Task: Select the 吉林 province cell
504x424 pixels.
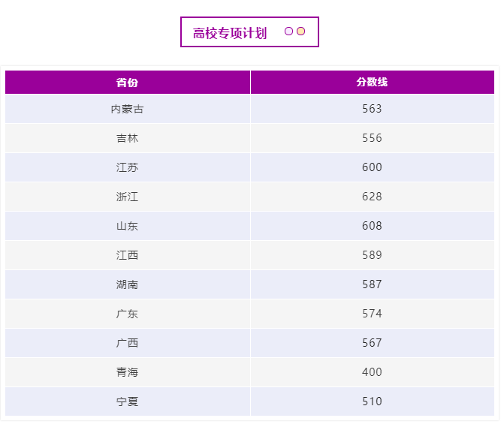Action: coord(127,138)
